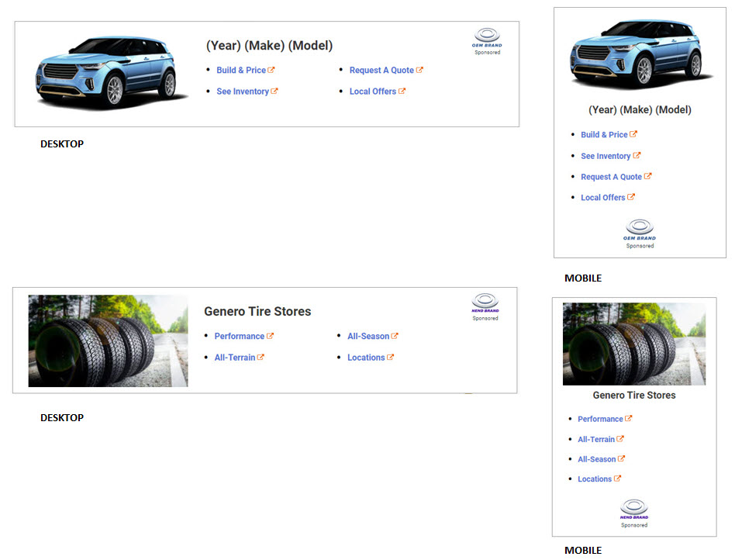This screenshot has height=560, width=735.
Task: Open Build & Price link in desktop car ad
Action: pyautogui.click(x=241, y=71)
